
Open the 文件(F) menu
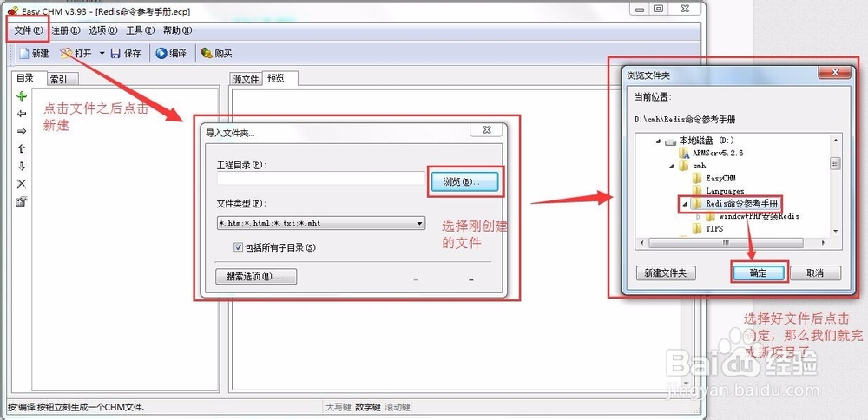point(29,30)
